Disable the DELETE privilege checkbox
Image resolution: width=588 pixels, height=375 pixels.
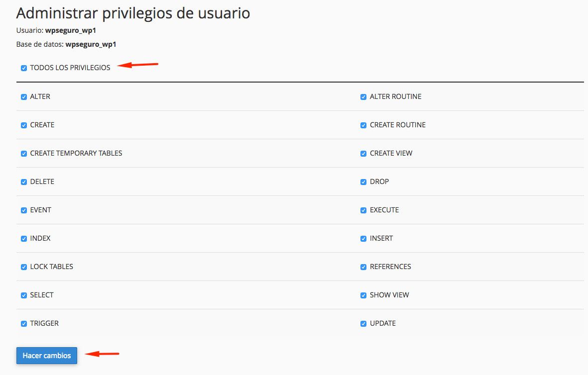24,182
